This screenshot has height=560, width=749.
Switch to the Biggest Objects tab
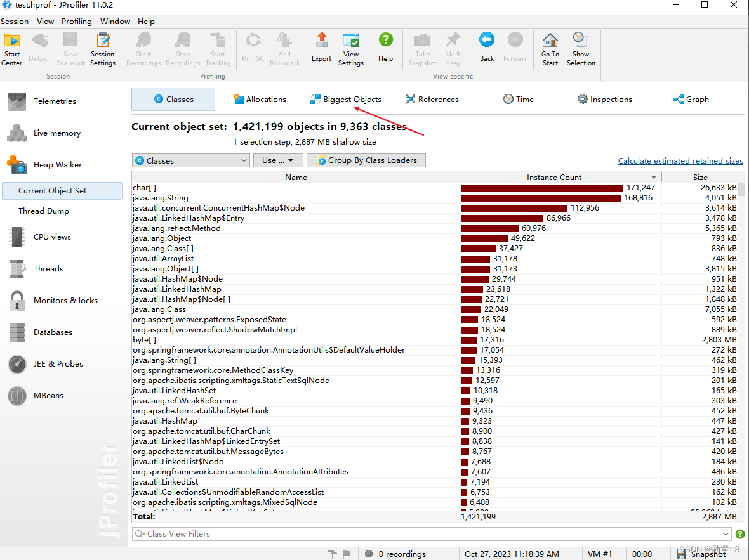click(345, 99)
